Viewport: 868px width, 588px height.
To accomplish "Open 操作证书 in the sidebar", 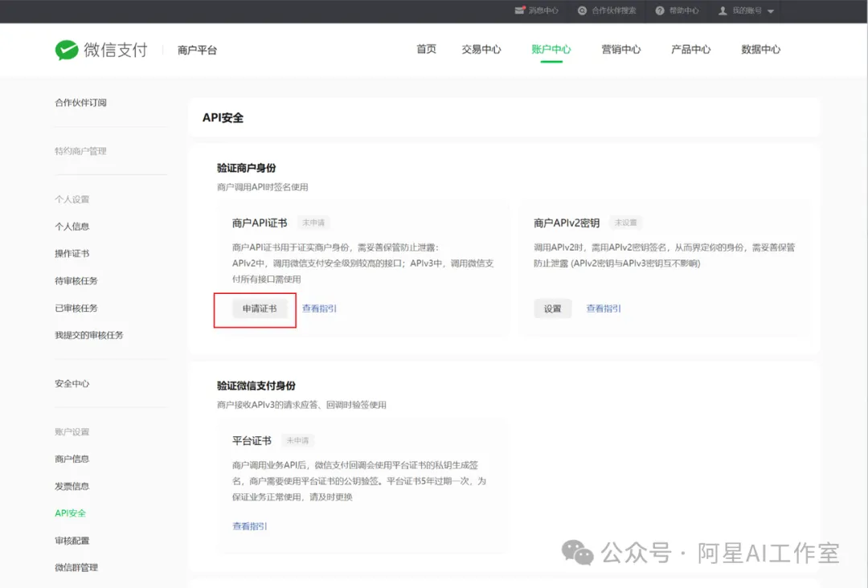I will coord(72,253).
